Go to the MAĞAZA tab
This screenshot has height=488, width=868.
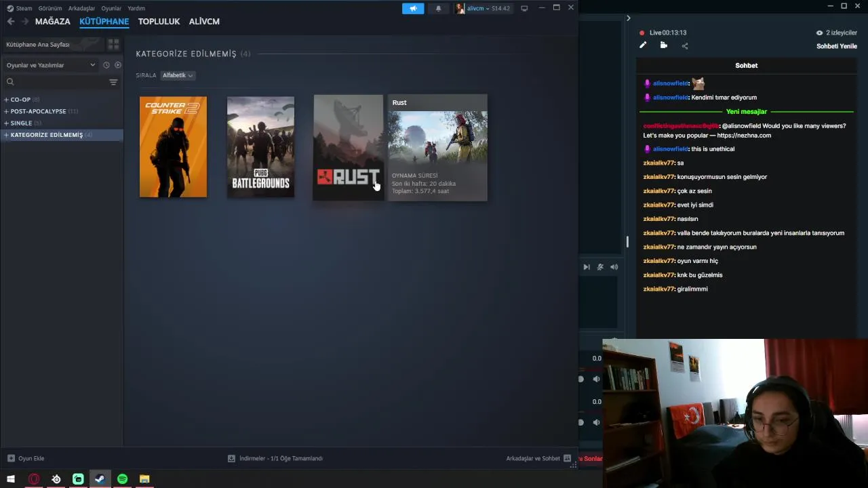point(53,22)
